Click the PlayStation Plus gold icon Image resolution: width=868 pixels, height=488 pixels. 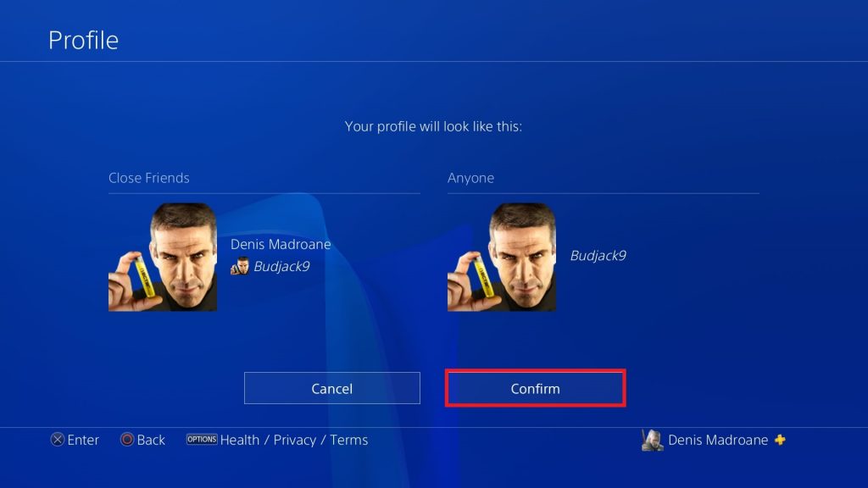(x=780, y=440)
